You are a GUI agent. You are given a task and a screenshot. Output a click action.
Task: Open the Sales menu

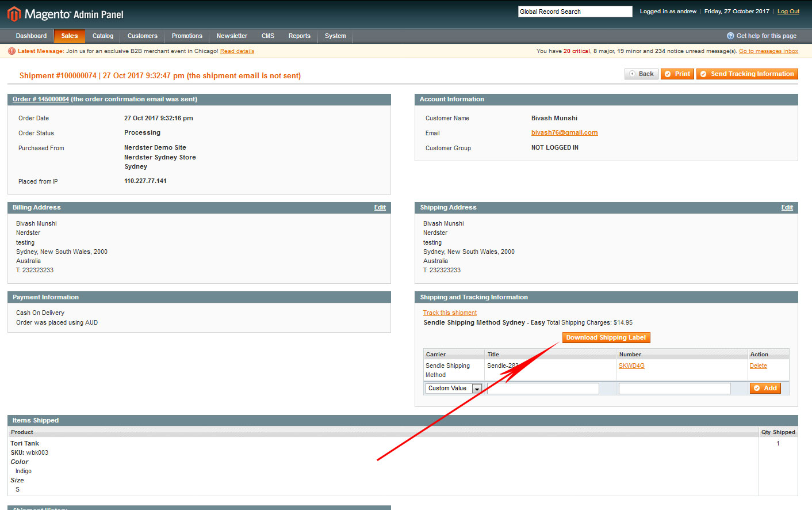tap(69, 36)
